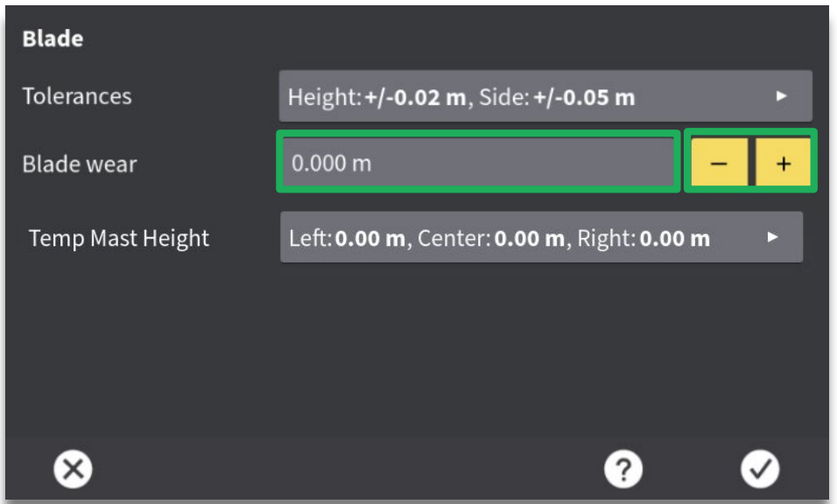Click the Blade wear value field
The width and height of the screenshot is (837, 504).
click(x=478, y=163)
